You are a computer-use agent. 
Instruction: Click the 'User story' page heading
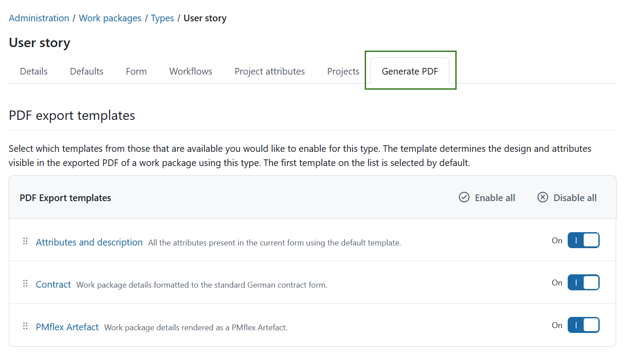click(40, 43)
